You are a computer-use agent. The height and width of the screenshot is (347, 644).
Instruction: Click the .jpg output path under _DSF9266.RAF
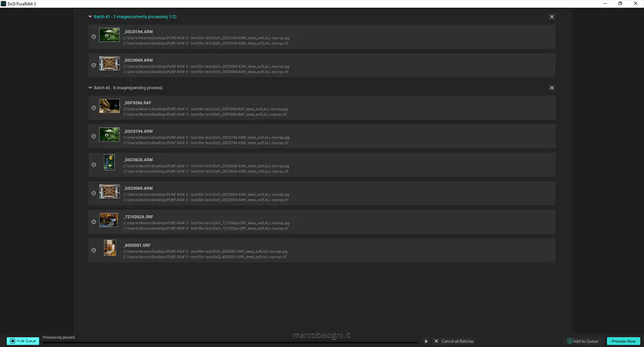[x=205, y=109]
